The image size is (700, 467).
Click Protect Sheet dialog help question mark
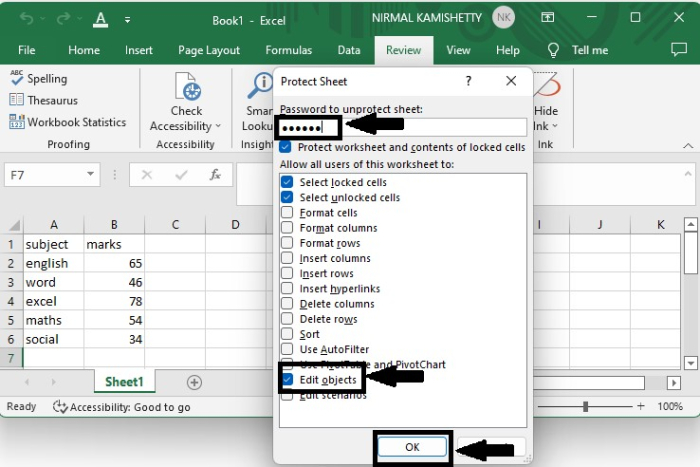468,81
